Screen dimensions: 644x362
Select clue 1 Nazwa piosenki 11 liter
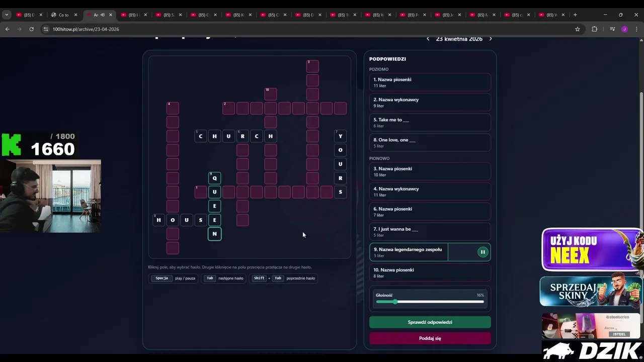pos(430,82)
